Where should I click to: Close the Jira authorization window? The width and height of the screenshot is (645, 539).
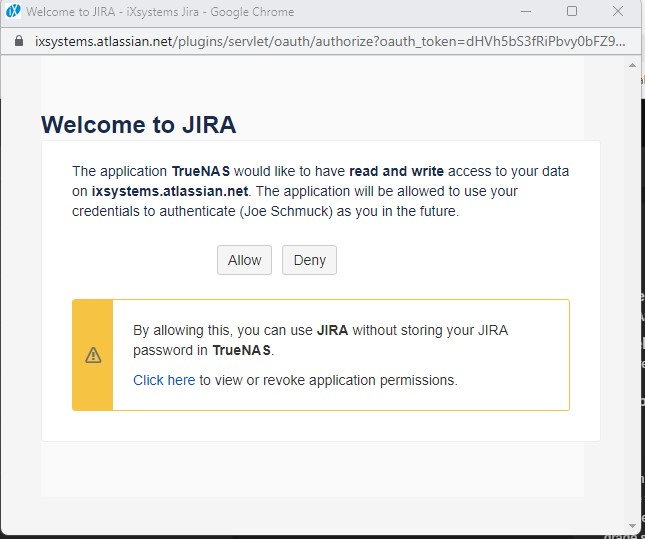click(x=618, y=11)
